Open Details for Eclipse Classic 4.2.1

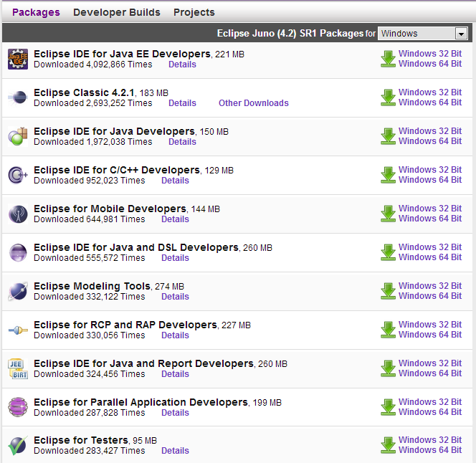click(x=182, y=103)
